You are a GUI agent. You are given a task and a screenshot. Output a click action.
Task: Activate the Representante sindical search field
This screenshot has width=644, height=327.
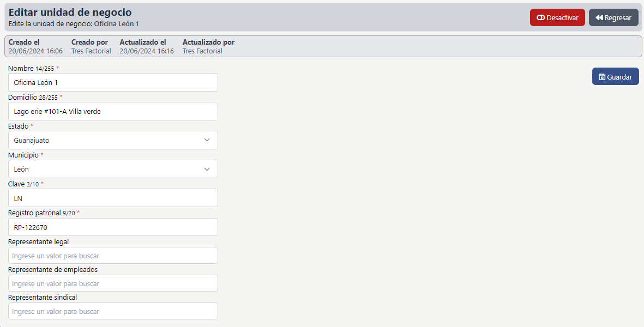113,311
